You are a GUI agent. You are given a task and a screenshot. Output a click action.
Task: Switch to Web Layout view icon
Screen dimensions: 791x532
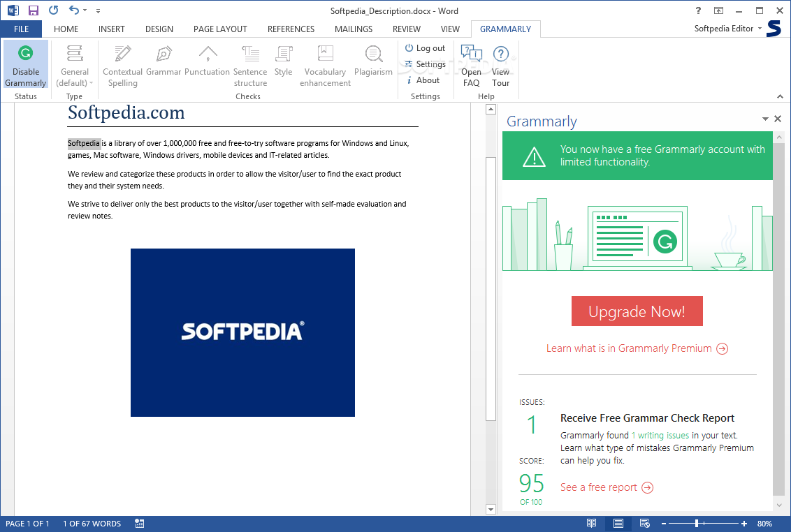click(645, 524)
